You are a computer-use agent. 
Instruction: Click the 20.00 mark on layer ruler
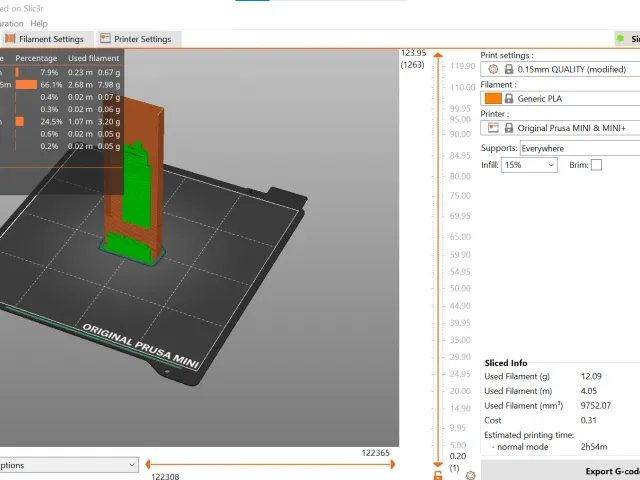point(460,391)
